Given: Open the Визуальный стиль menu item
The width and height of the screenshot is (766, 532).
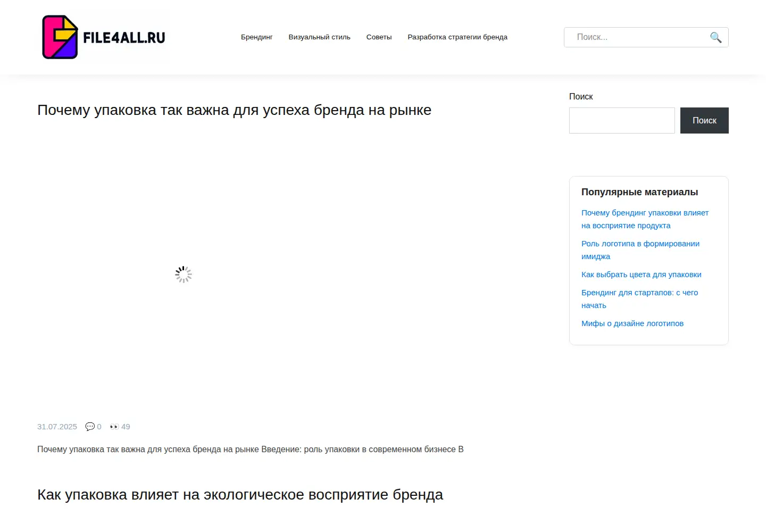Looking at the screenshot, I should (x=319, y=37).
